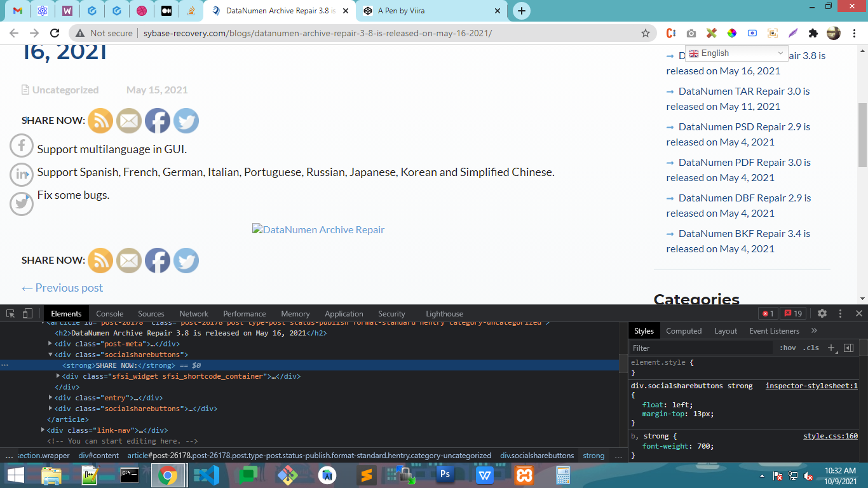Expand the sfsi_widget div node
The image size is (868, 488).
tap(58, 376)
